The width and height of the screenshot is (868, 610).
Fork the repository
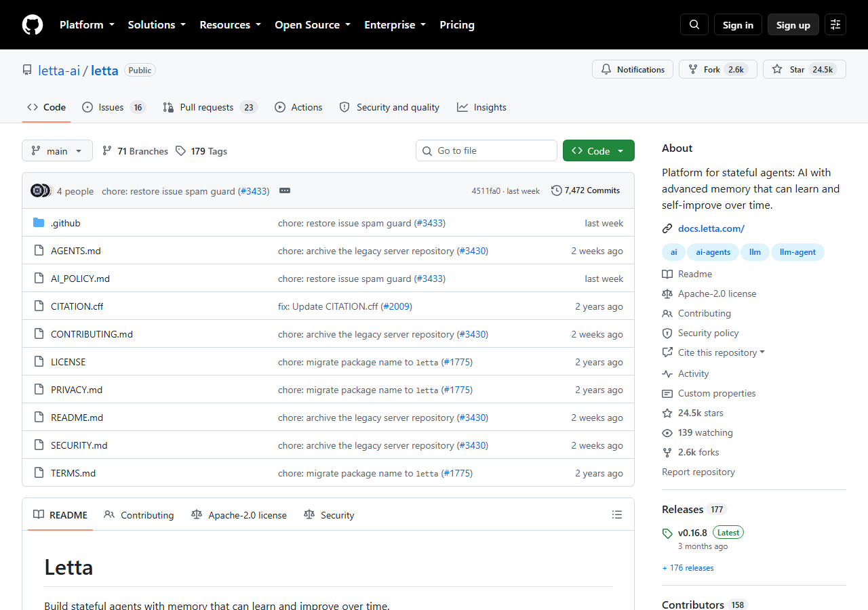718,69
